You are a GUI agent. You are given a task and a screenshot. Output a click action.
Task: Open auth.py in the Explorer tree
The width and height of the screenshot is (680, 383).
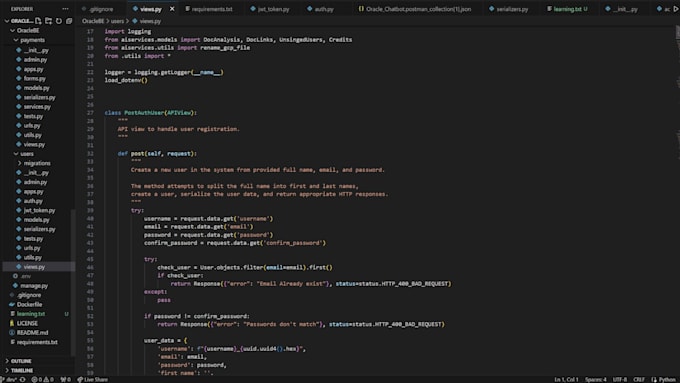pyautogui.click(x=33, y=201)
